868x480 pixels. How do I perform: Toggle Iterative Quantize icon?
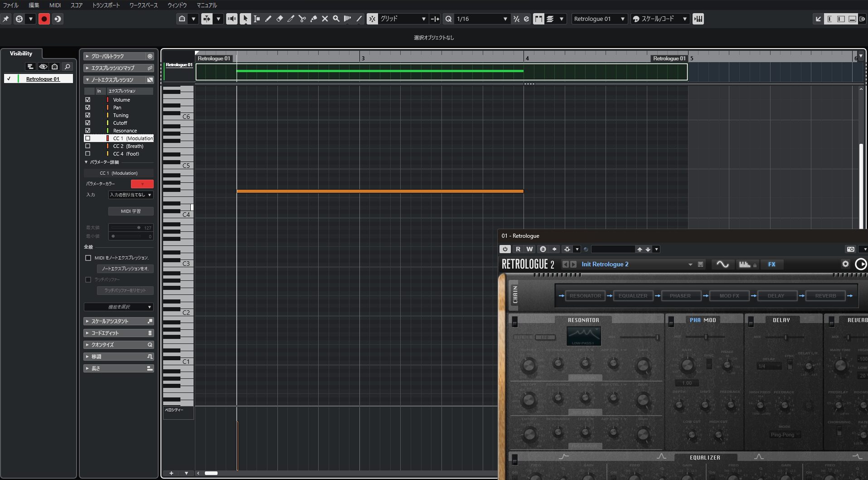tap(516, 19)
